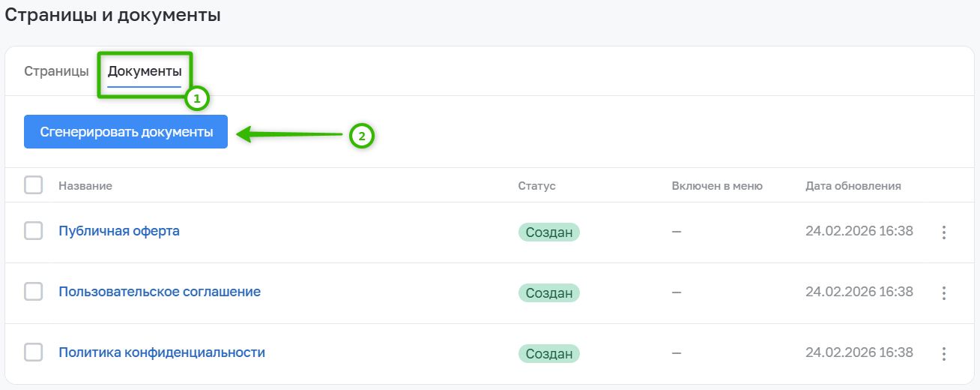Click the green annotation marker number 1

coord(197,98)
